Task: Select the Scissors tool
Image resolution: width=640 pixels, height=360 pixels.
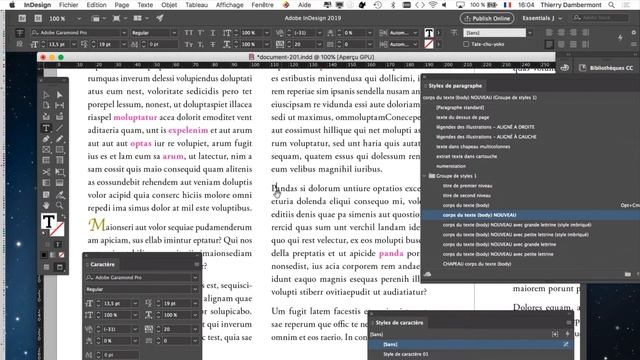Action: [x=47, y=172]
